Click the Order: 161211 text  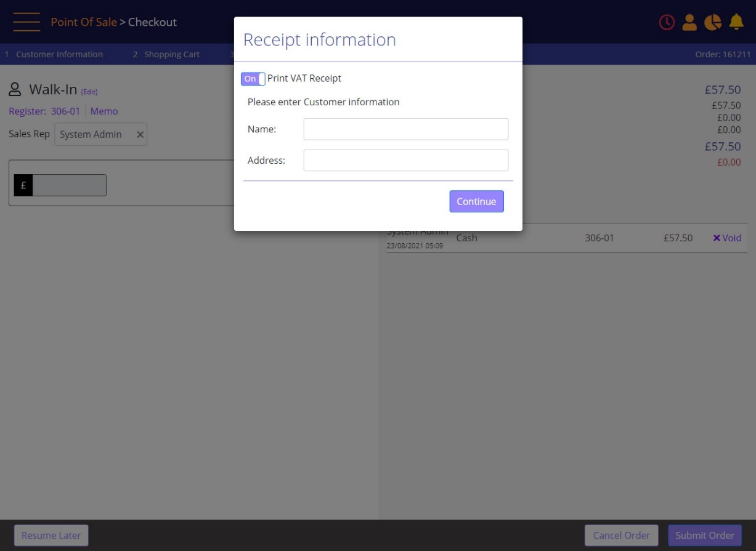pyautogui.click(x=723, y=54)
